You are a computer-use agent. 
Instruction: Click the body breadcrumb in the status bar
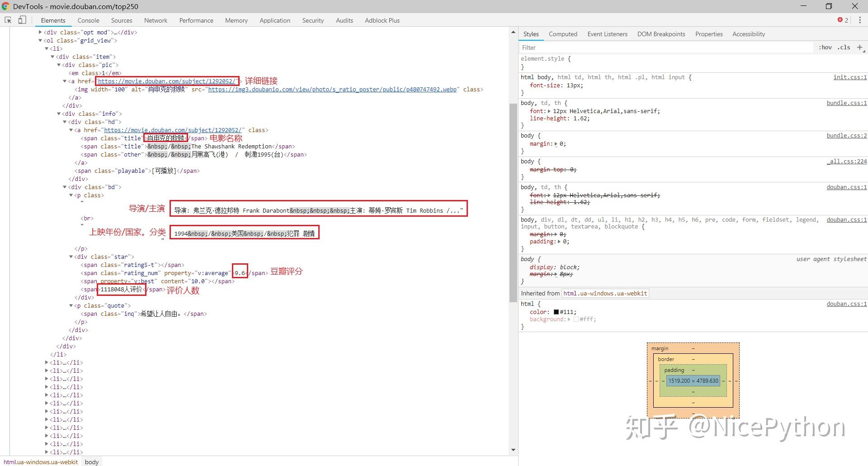[x=91, y=462]
